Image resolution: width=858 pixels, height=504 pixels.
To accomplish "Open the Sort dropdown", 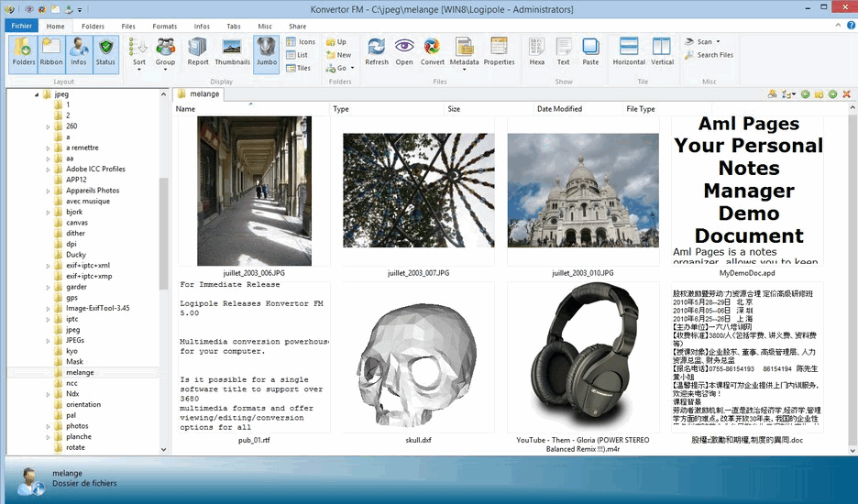I will click(x=139, y=54).
